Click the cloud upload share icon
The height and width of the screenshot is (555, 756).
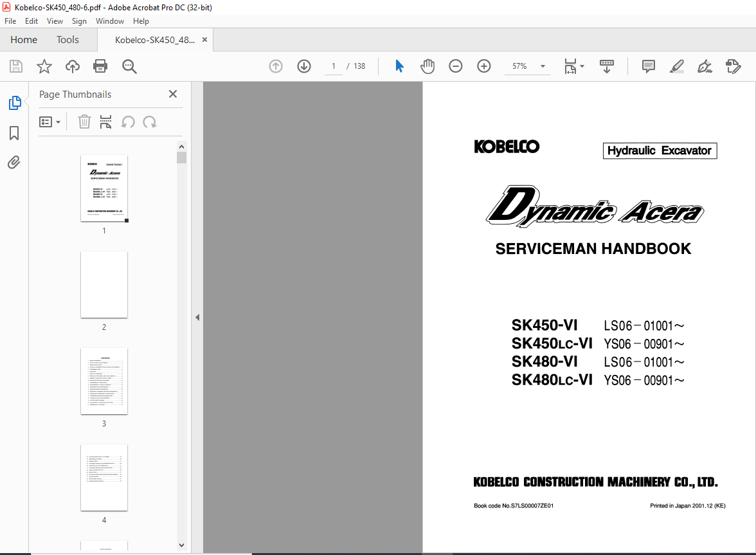tap(72, 66)
